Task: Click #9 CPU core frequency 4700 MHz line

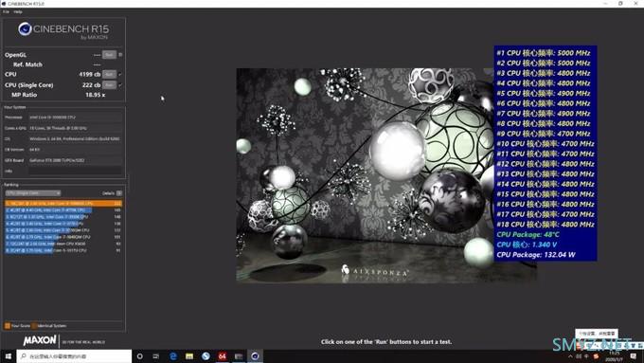Action: pos(544,134)
